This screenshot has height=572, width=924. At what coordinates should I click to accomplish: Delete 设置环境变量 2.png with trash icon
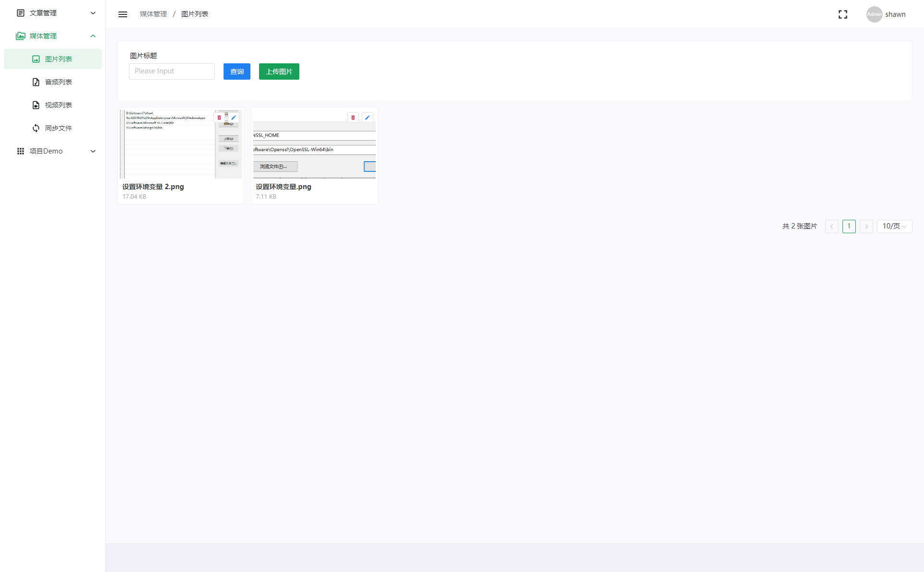(x=219, y=118)
